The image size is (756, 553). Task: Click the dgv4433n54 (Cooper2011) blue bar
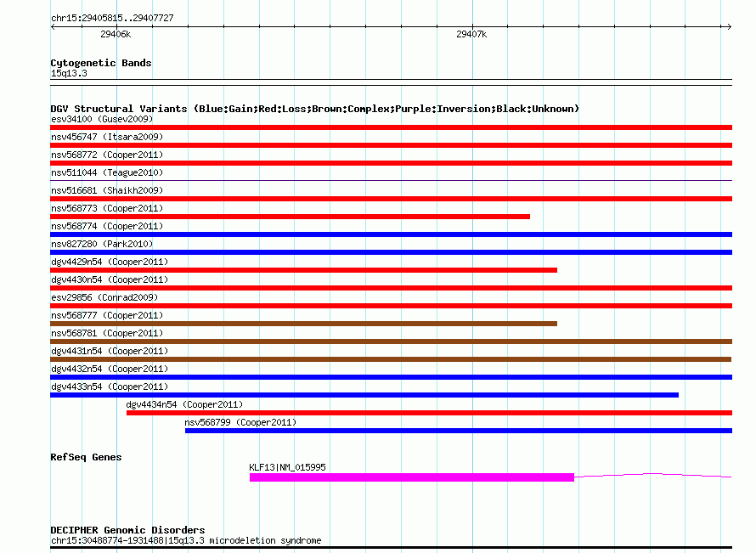[364, 395]
